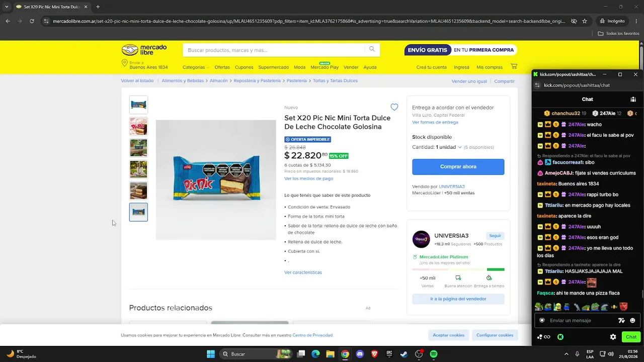Image resolution: width=644 pixels, height=362 pixels.
Task: Open Mercado Play section
Action: 325,67
